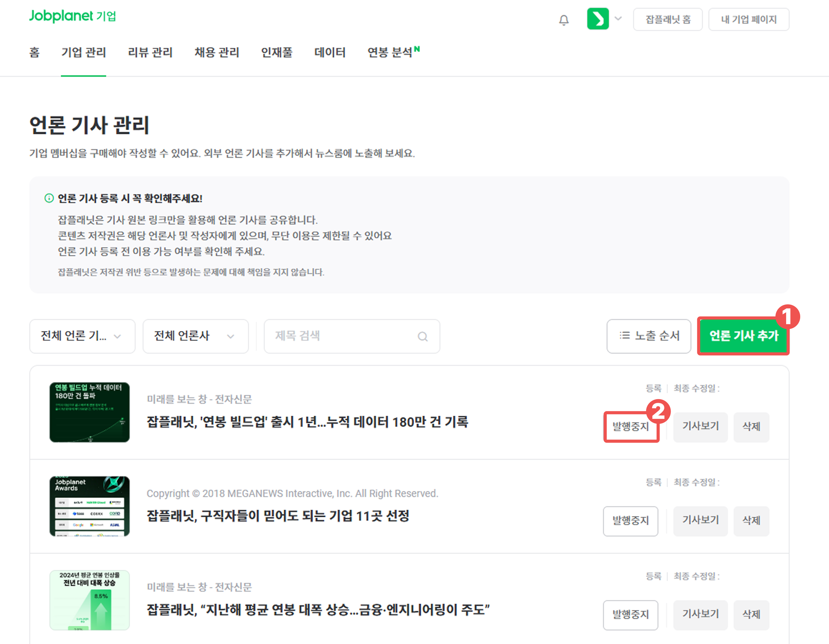Open thumbnail of 연봉 빌드업 180만 건 article
Viewport: 829px width, 644px height.
pyautogui.click(x=89, y=412)
